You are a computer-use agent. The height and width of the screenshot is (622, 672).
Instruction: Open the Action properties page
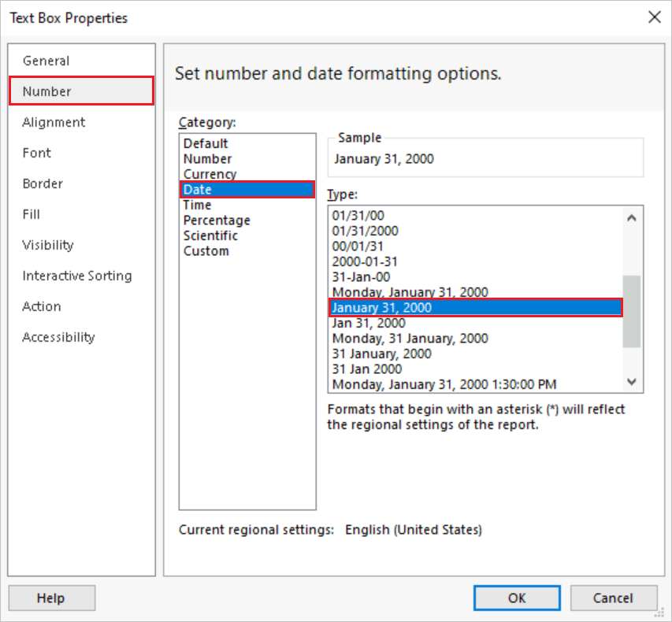pyautogui.click(x=41, y=306)
